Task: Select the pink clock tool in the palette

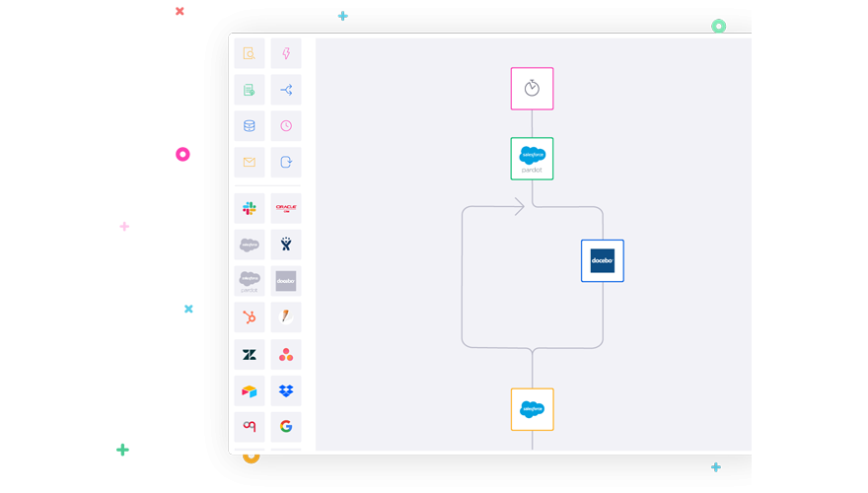Action: 286,126
